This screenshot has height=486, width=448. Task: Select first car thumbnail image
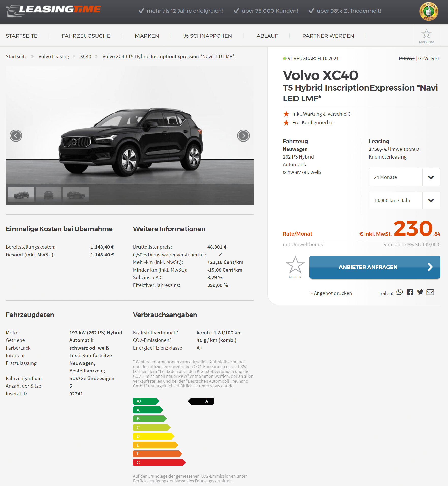(x=21, y=194)
